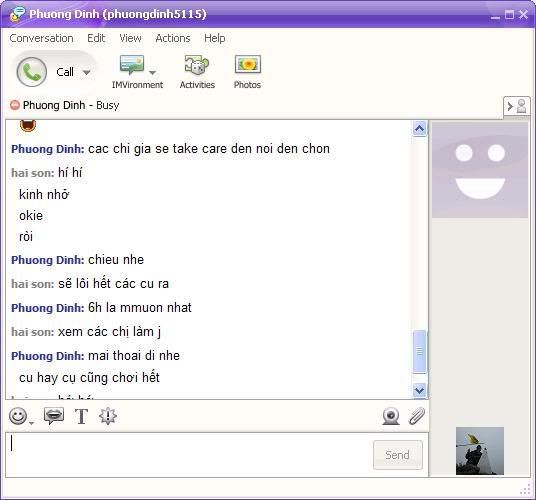This screenshot has height=500, width=536.
Task: Expand the Call options dropdown arrow
Action: pyautogui.click(x=87, y=72)
